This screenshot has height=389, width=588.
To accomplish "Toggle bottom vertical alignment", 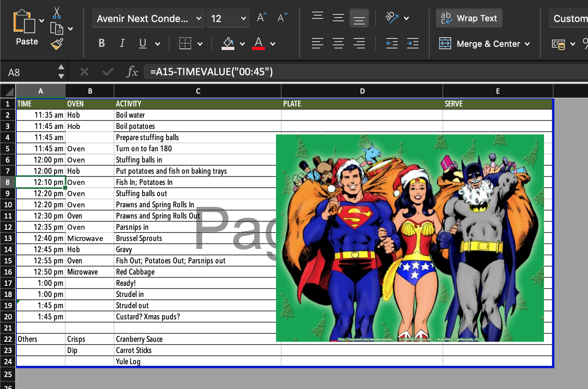I will (359, 18).
